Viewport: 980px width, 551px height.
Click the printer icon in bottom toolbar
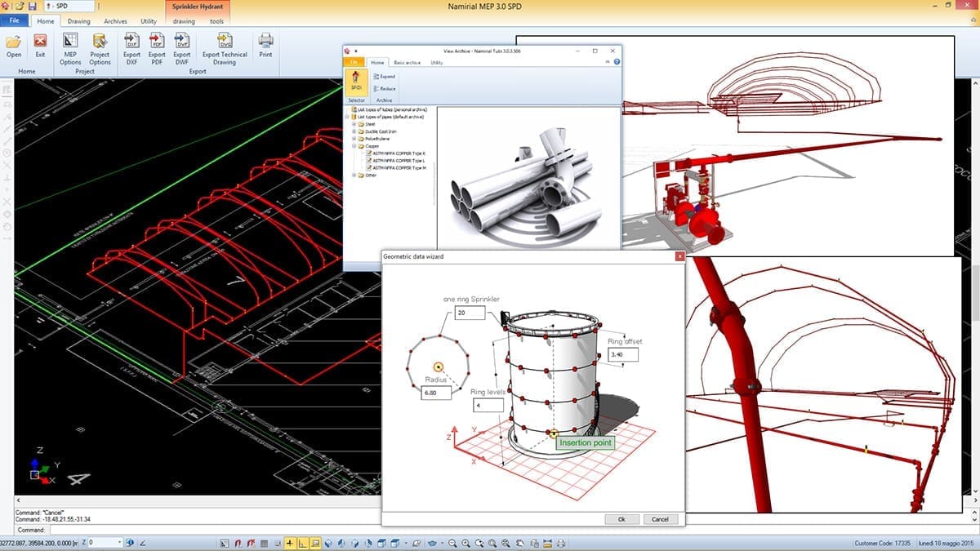coord(560,543)
